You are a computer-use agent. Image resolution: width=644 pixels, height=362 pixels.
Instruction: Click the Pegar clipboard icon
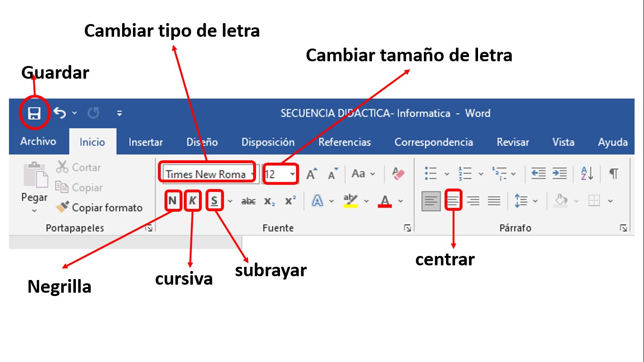[x=36, y=175]
